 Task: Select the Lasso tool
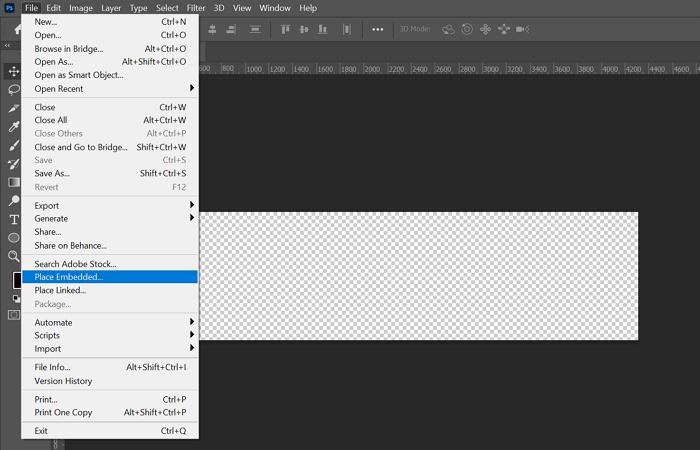(x=14, y=89)
